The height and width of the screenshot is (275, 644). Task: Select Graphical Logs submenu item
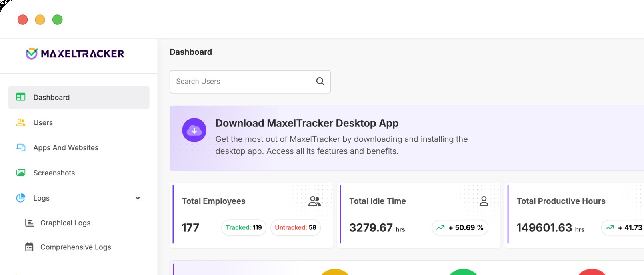click(x=65, y=223)
